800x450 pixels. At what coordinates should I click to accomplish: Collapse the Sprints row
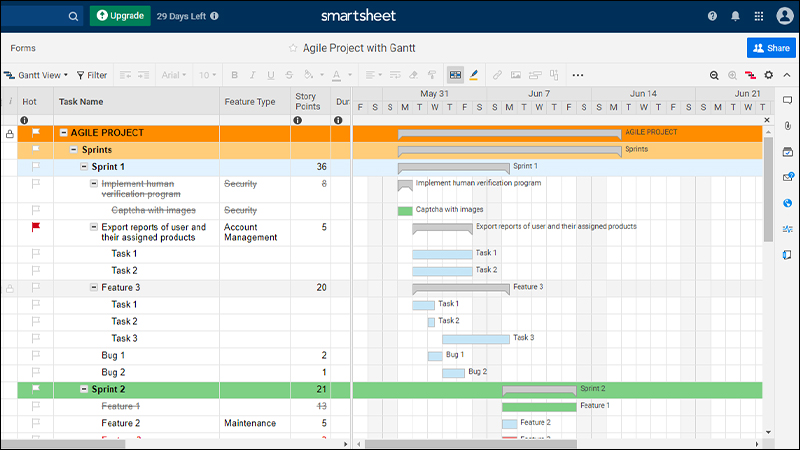[x=73, y=149]
